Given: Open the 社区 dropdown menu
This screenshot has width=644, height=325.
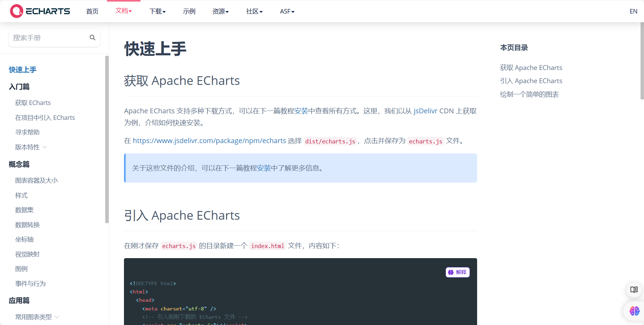Looking at the screenshot, I should click(x=254, y=11).
